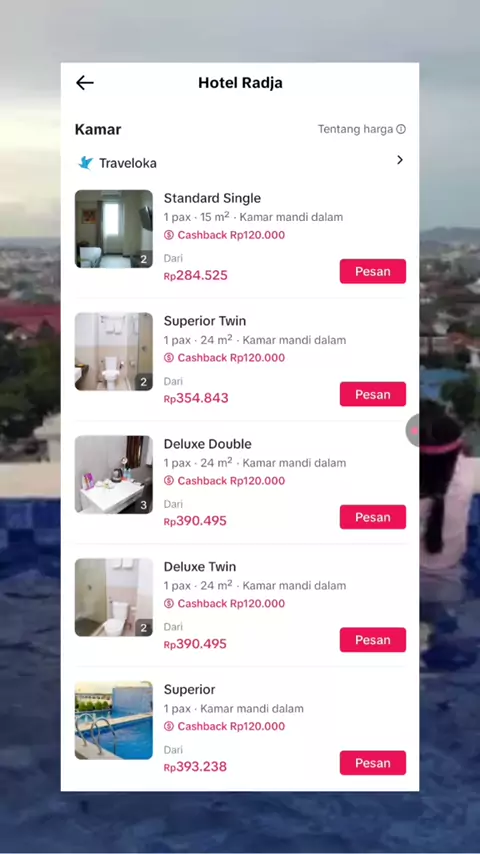
Task: Open Deluxe Double room photo thumbnail
Action: coord(114,474)
